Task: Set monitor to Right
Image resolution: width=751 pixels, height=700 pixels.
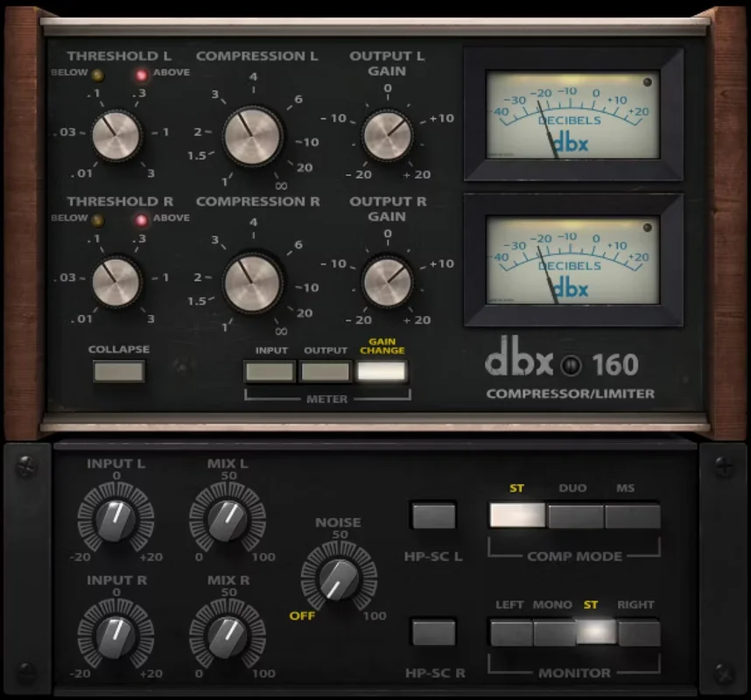Action: pos(640,633)
